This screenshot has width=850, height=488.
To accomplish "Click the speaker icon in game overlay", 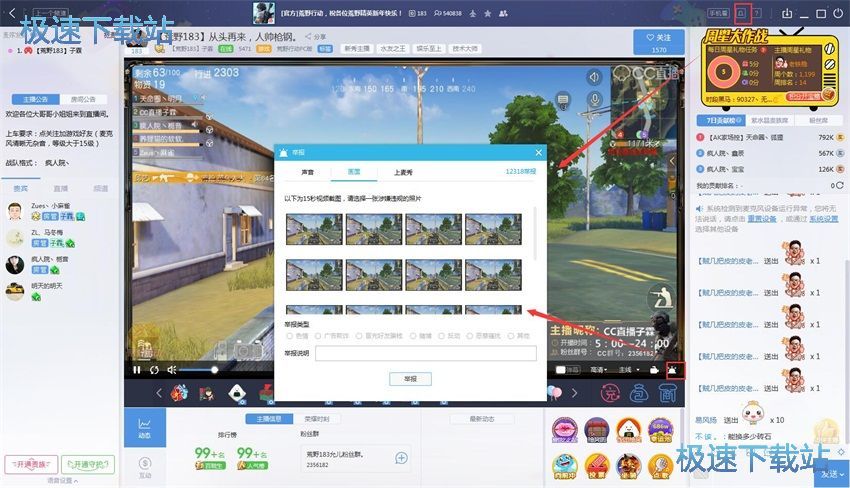I will coord(594,77).
